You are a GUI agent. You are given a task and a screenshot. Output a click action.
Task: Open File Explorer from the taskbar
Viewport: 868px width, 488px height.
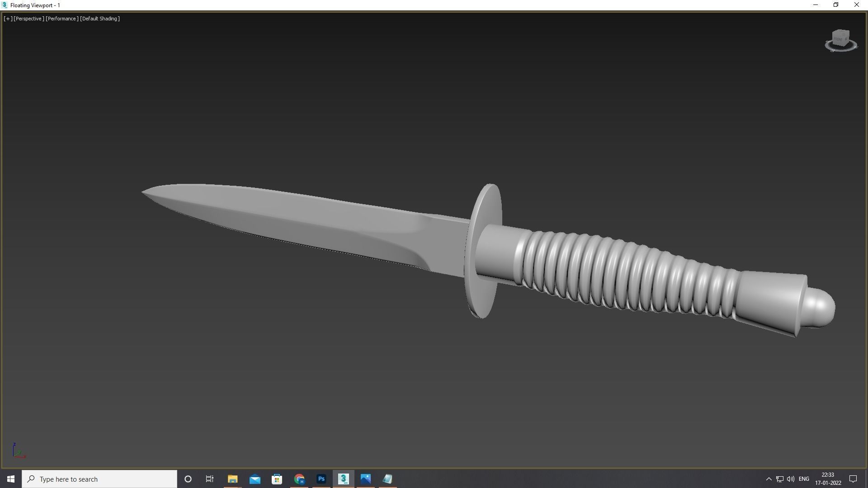(232, 479)
